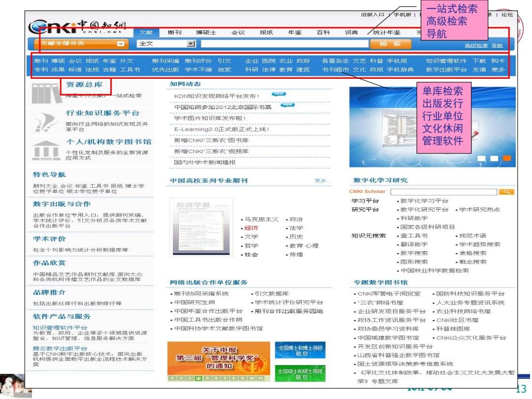Image resolution: width=532 pixels, height=399 pixels.
Task: Switch to the 百科 search tab
Action: 323,33
